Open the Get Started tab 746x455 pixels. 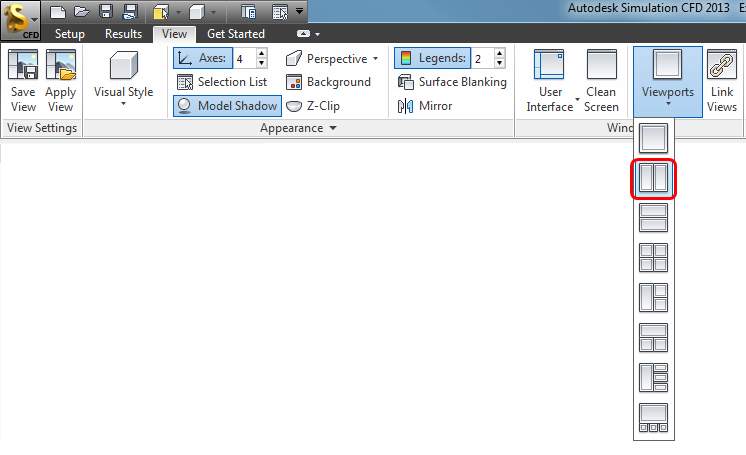236,34
